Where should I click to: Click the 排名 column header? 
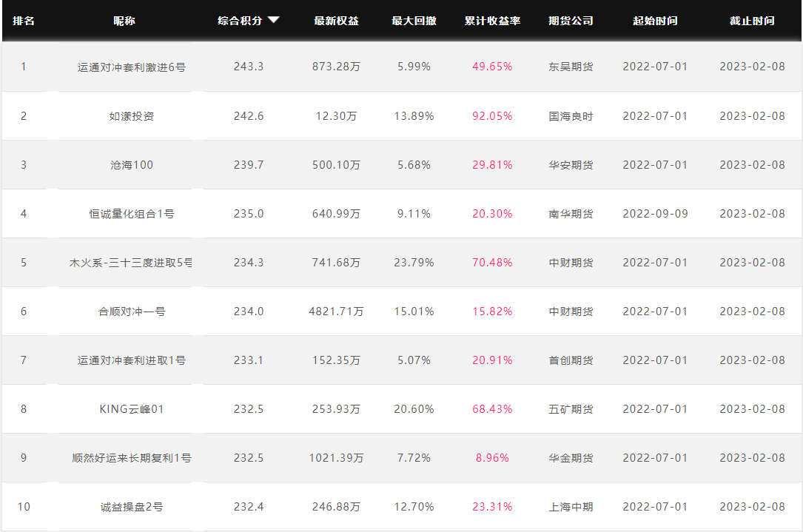pos(24,21)
